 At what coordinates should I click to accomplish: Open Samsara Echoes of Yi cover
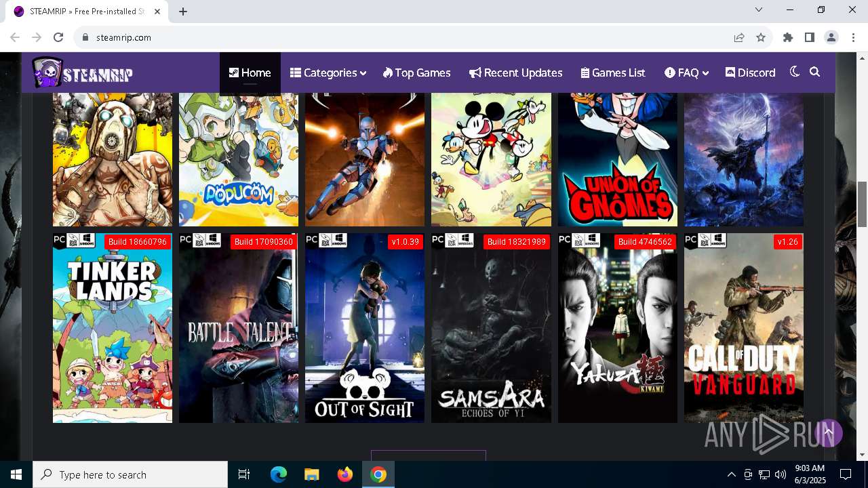tap(491, 328)
